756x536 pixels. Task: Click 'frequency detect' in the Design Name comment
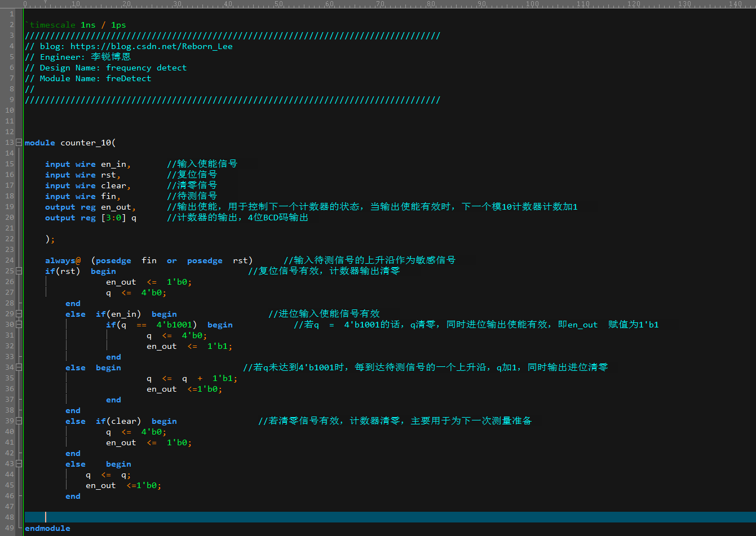(146, 68)
